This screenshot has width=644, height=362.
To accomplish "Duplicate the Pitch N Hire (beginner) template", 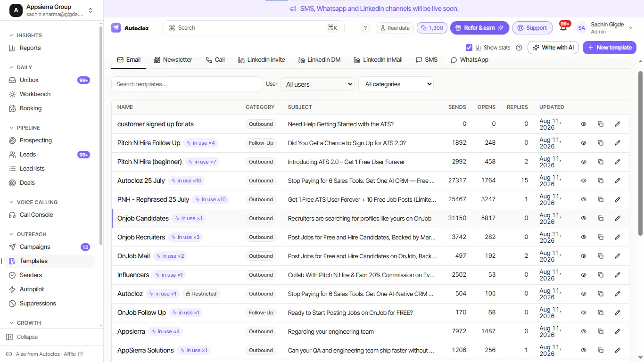I will pos(601,162).
